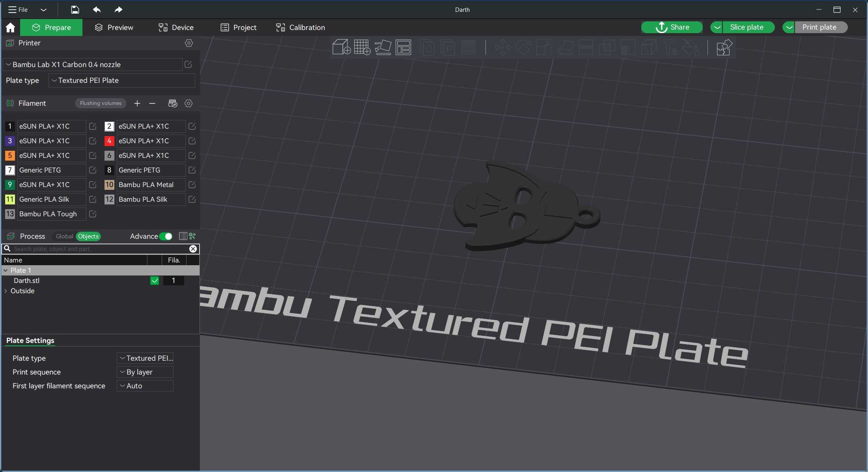Switch process scope to Objects
The width and height of the screenshot is (868, 472).
pos(88,236)
